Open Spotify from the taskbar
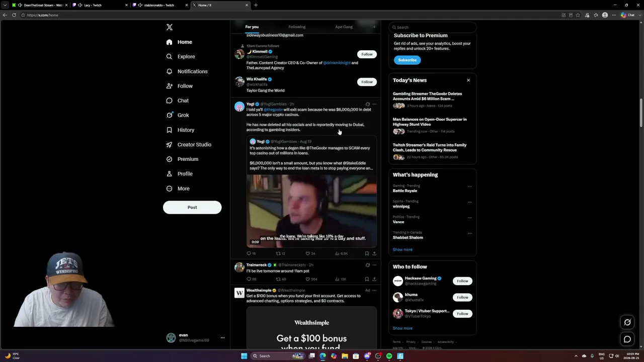The width and height of the screenshot is (644, 362). (389, 356)
